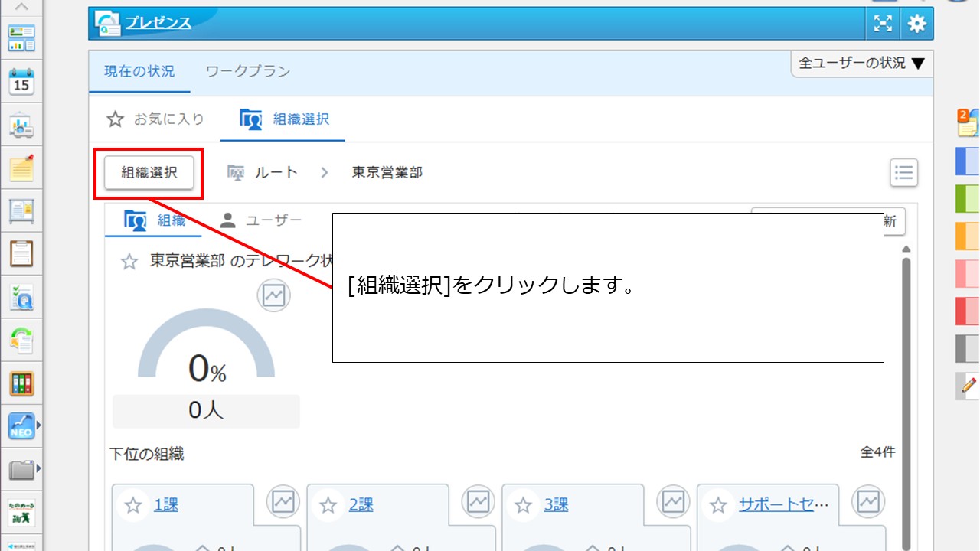
Task: Toggle full screen view of Presence panel
Action: click(883, 24)
